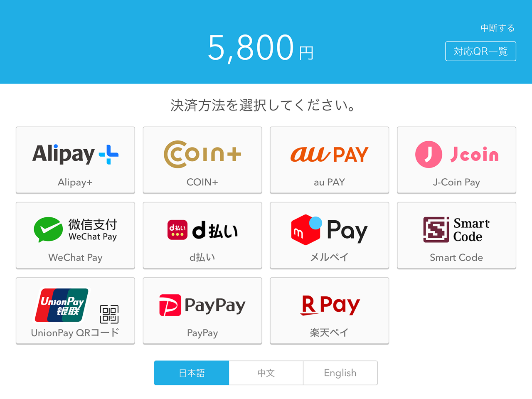Image resolution: width=532 pixels, height=399 pixels.
Task: Click the PayPay text label
Action: (x=202, y=333)
